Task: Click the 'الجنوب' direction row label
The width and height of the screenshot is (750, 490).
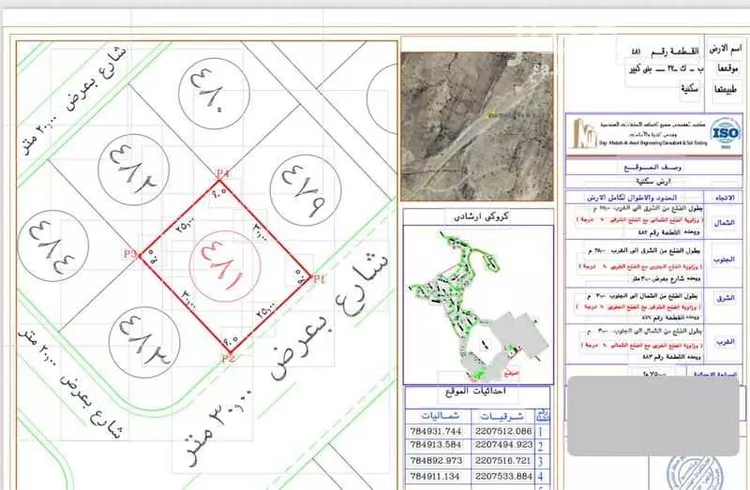Action: coord(724,259)
